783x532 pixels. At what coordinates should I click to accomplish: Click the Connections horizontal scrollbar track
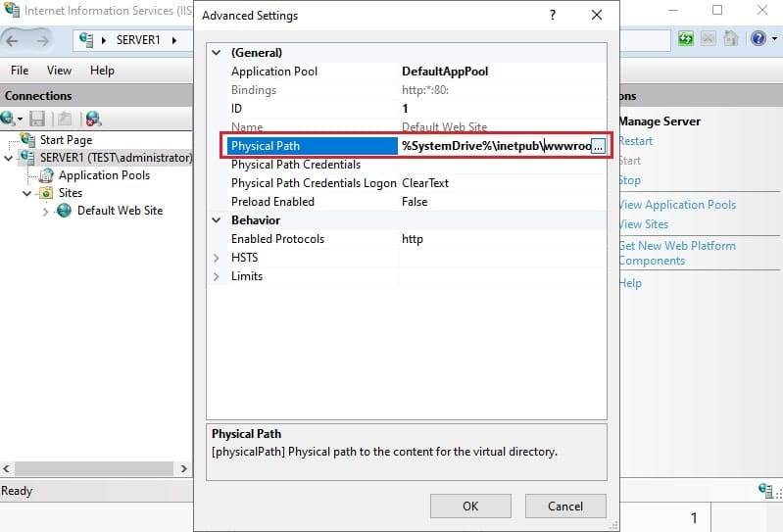(x=94, y=468)
